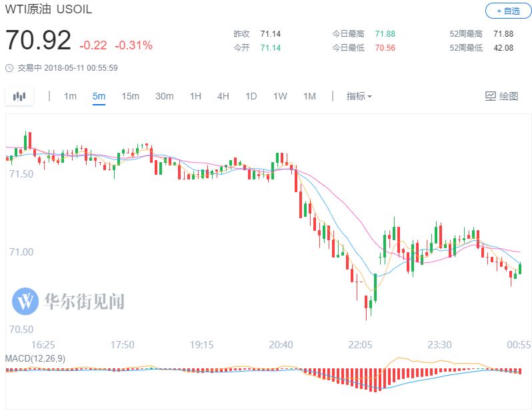The width and height of the screenshot is (532, 415).
Task: Open the 绘图 drawing tools
Action: [x=501, y=97]
